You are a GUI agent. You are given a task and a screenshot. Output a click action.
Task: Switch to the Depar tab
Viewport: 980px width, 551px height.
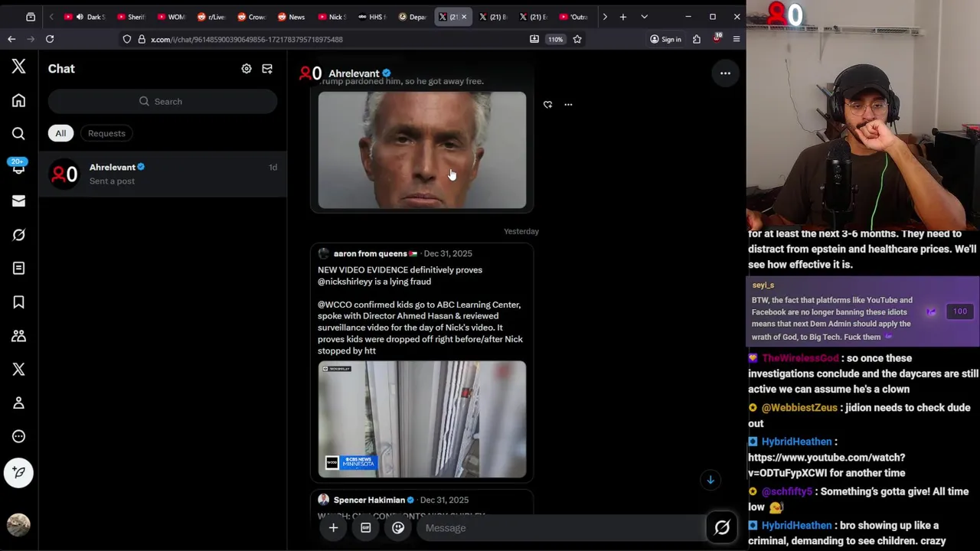tap(413, 17)
